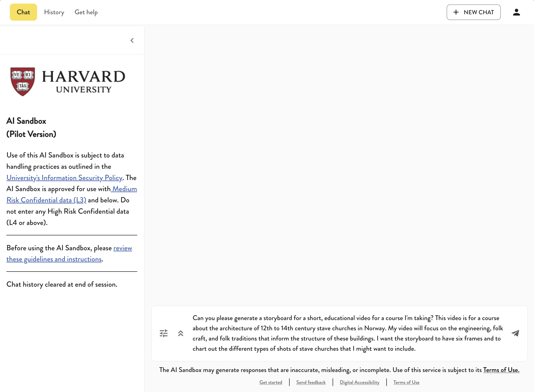Open the Get help tab
534x392 pixels.
click(86, 12)
